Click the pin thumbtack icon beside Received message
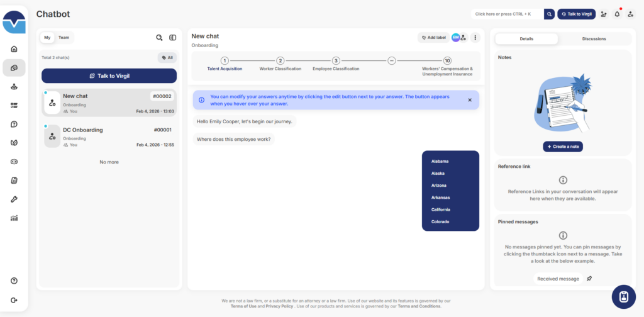This screenshot has height=317, width=644. click(589, 279)
